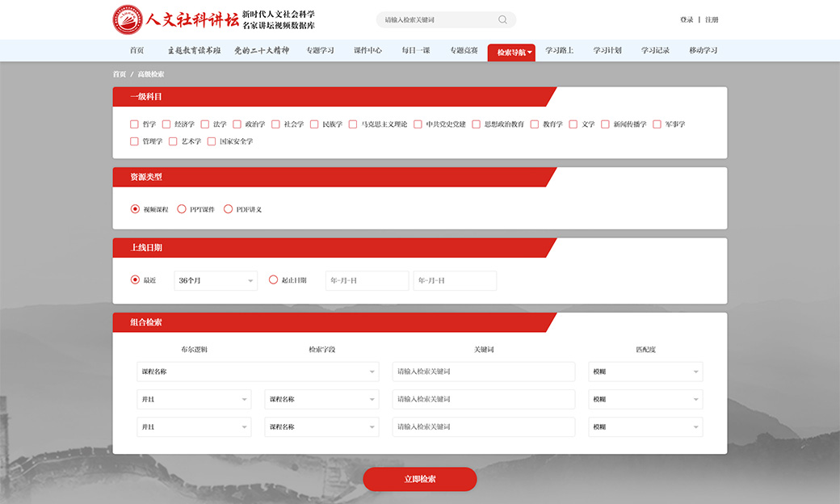This screenshot has height=504, width=840.
Task: Click the 人文社科讲坛 red circular logo
Action: (127, 19)
